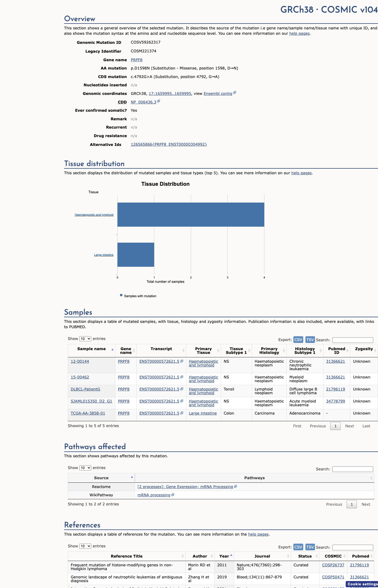The image size is (378, 588).
Task: Click Haematopoietic and lymphoid chart bar
Action: pos(191,215)
